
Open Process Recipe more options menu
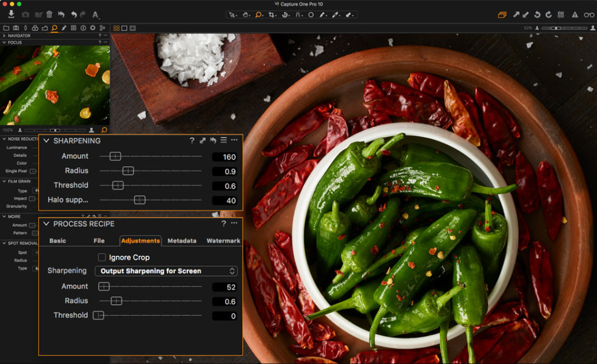(x=234, y=223)
